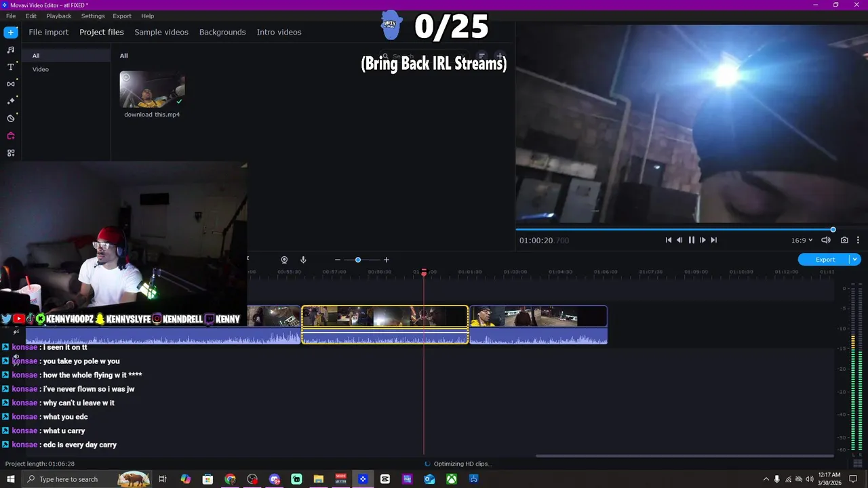The height and width of the screenshot is (488, 868).
Task: Switch to the Intro videos tab
Action: (279, 32)
